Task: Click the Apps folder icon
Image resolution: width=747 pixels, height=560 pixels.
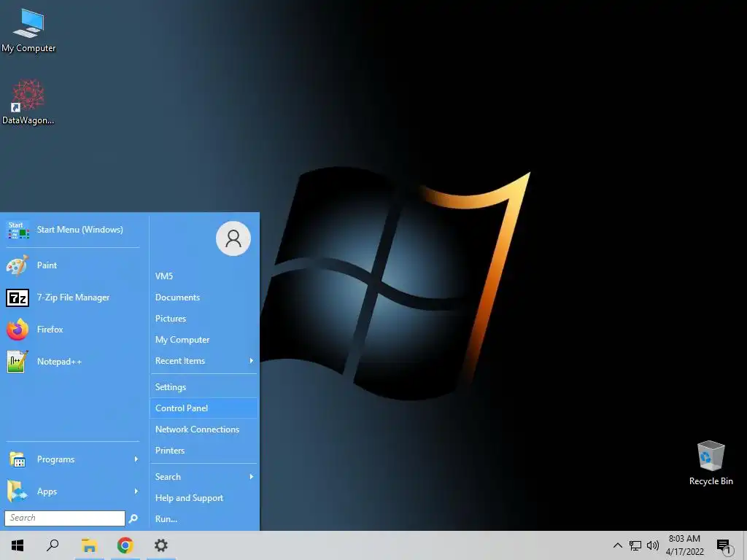Action: tap(18, 491)
